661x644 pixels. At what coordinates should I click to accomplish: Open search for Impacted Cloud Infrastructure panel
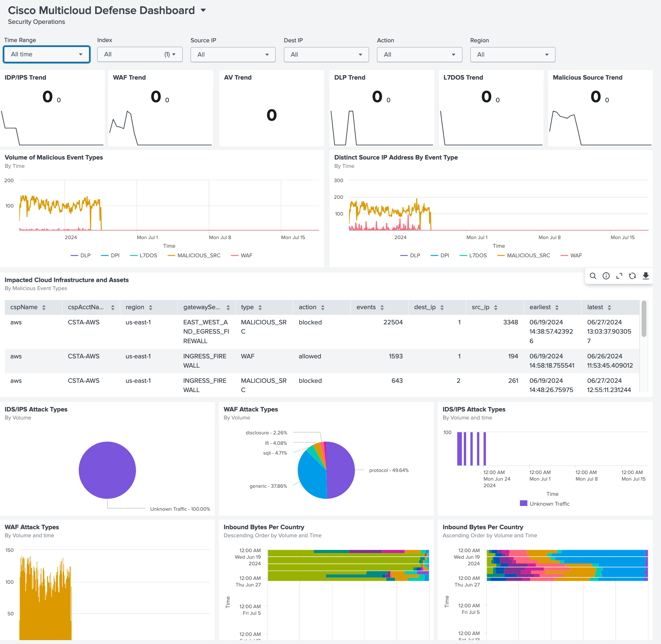(593, 276)
